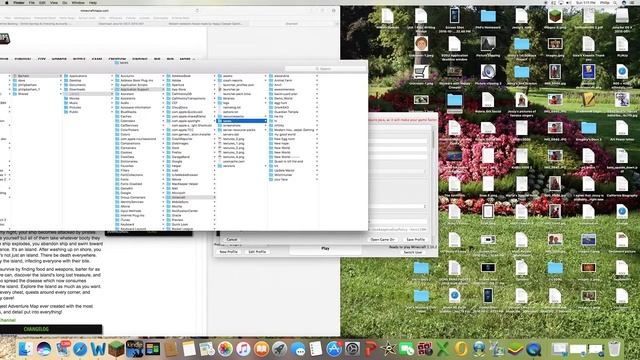Launch Siri from the Dock

(x=44, y=349)
